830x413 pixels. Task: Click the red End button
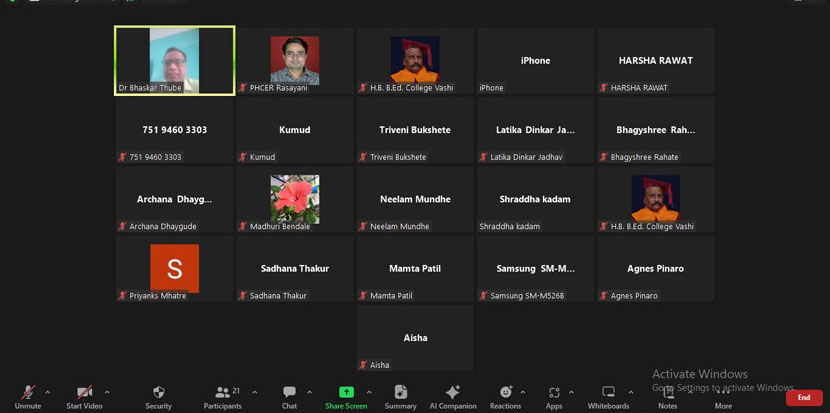click(804, 397)
